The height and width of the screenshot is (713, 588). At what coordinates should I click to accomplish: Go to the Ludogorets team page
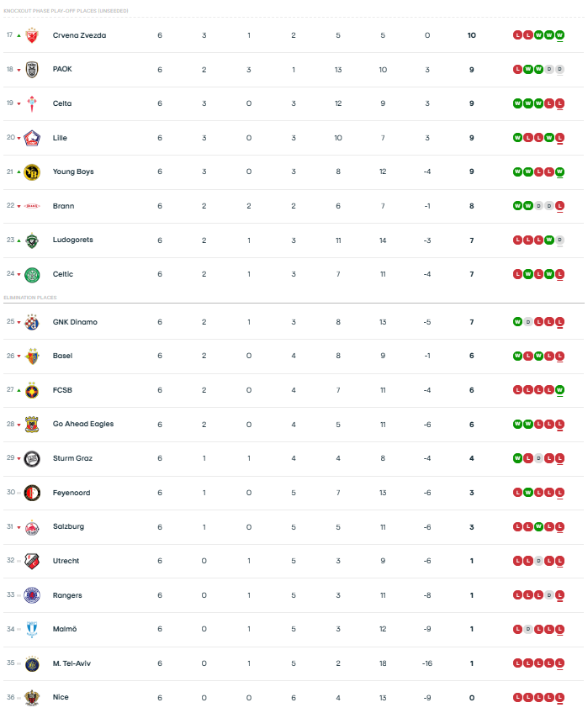72,240
